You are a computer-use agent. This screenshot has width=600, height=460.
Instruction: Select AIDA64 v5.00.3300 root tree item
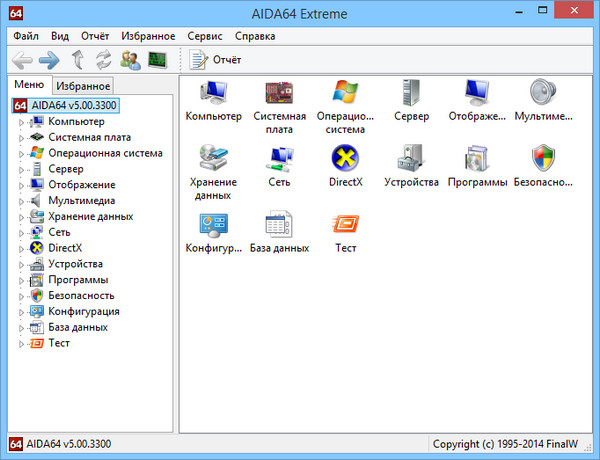[x=74, y=105]
